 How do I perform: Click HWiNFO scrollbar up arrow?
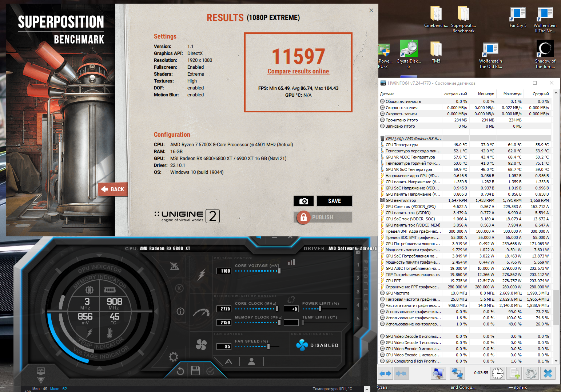click(x=556, y=93)
